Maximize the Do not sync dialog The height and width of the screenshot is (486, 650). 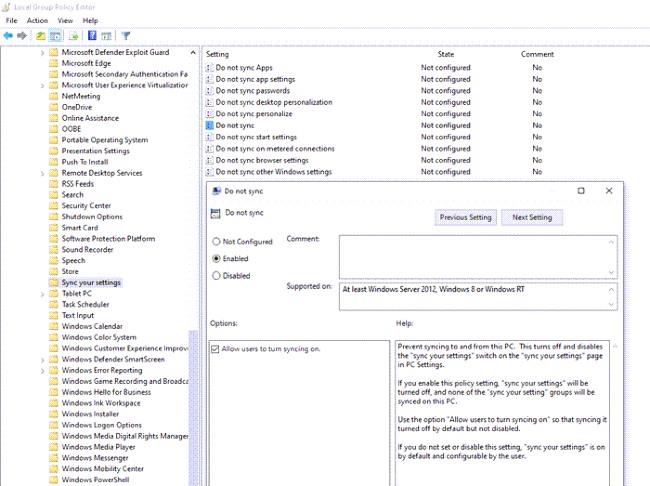tap(581, 191)
